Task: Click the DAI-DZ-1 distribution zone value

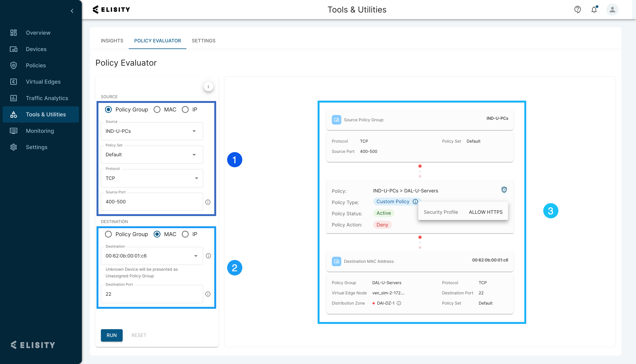Action: (386, 303)
